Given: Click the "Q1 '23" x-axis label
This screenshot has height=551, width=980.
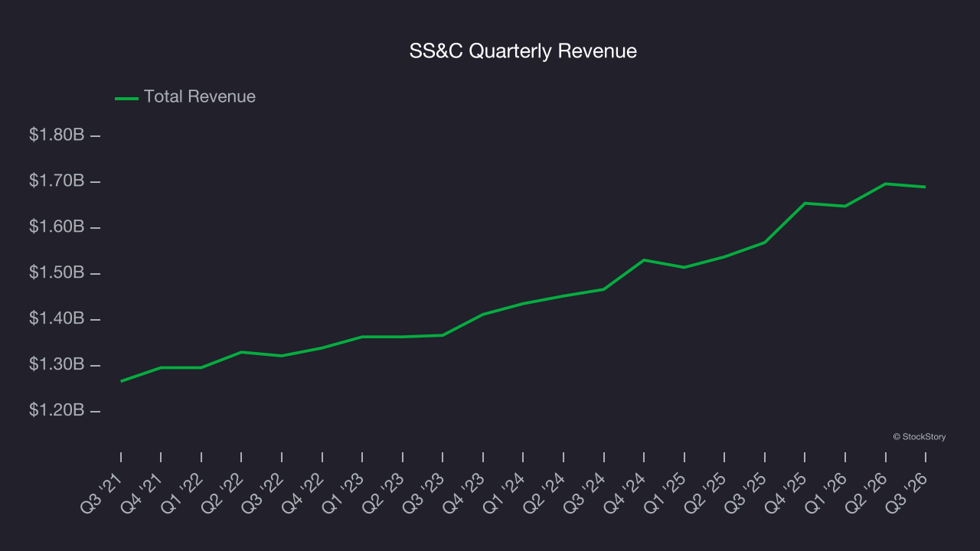Looking at the screenshot, I should pyautogui.click(x=343, y=492).
